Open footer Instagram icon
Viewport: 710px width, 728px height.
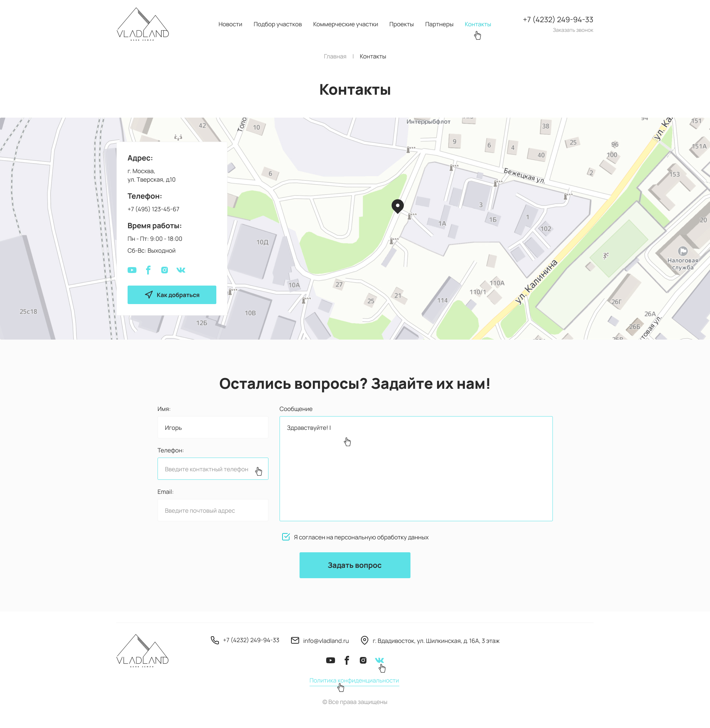tap(363, 661)
